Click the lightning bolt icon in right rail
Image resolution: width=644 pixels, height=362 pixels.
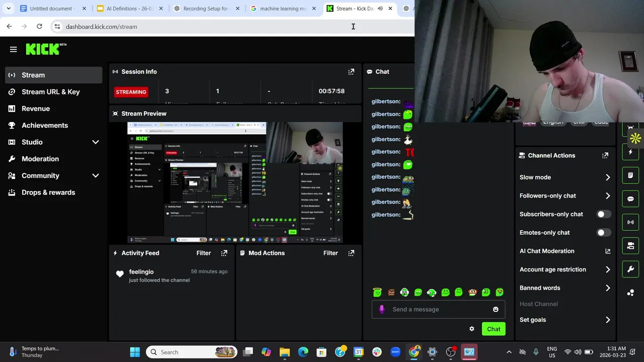pos(630,152)
